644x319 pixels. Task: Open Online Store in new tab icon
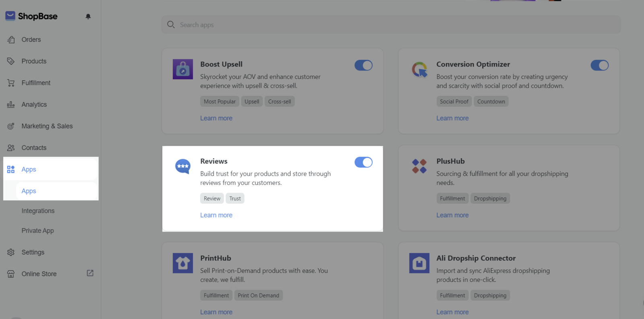pyautogui.click(x=90, y=273)
